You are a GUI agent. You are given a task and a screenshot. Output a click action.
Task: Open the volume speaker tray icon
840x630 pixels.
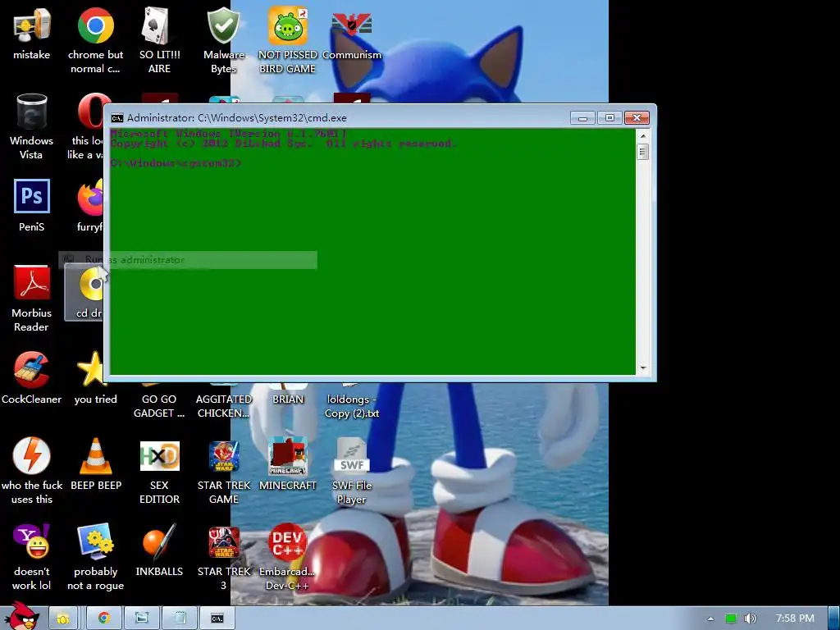pos(750,619)
